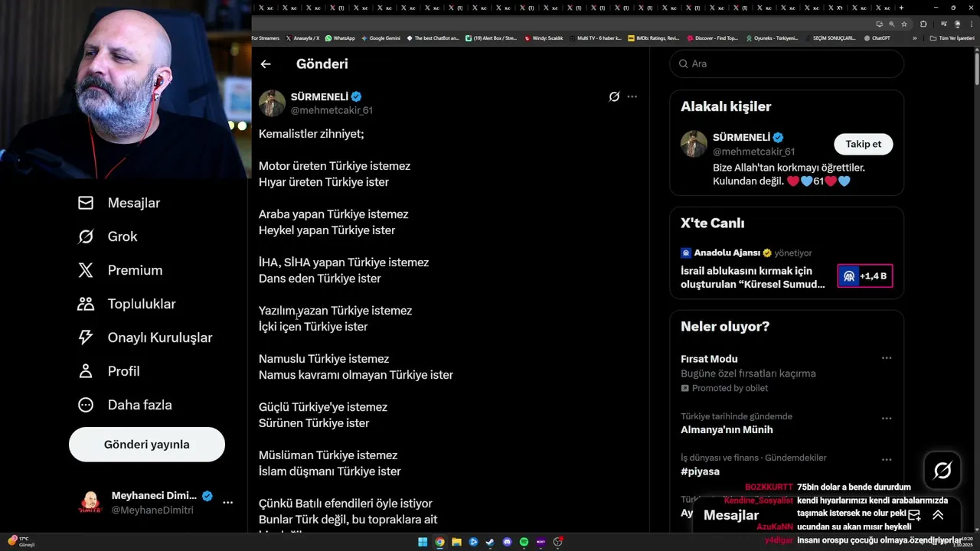Click the line 'Motor üreten Türkiye istemez'
The width and height of the screenshot is (980, 551).
(335, 166)
